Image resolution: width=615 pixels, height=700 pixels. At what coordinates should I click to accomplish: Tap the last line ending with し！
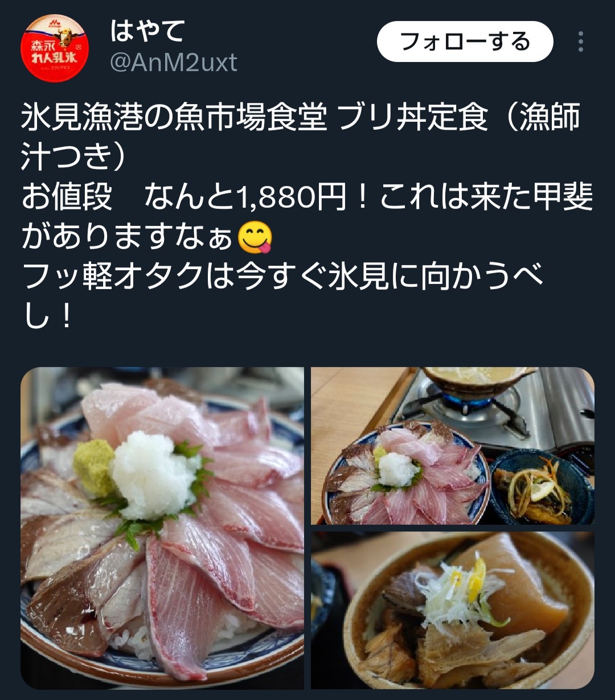point(48,318)
